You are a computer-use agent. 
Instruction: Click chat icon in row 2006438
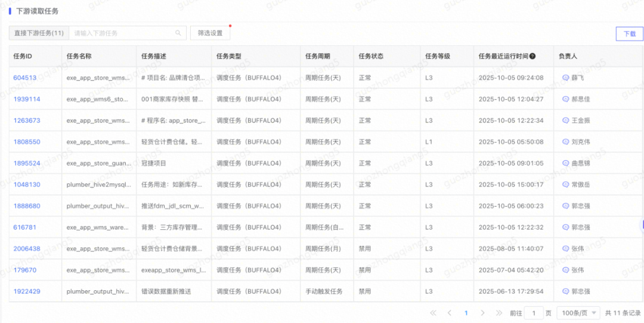coord(565,249)
